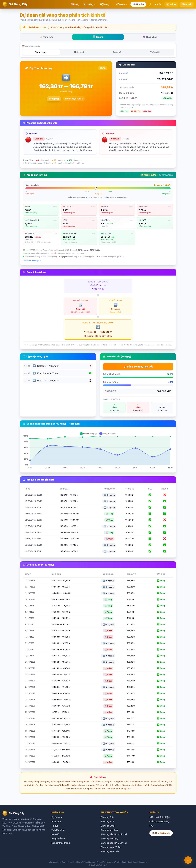This screenshot has width=196, height=868.
Task: Toggle dark mode with the moon icon
Action: tap(149, 4)
